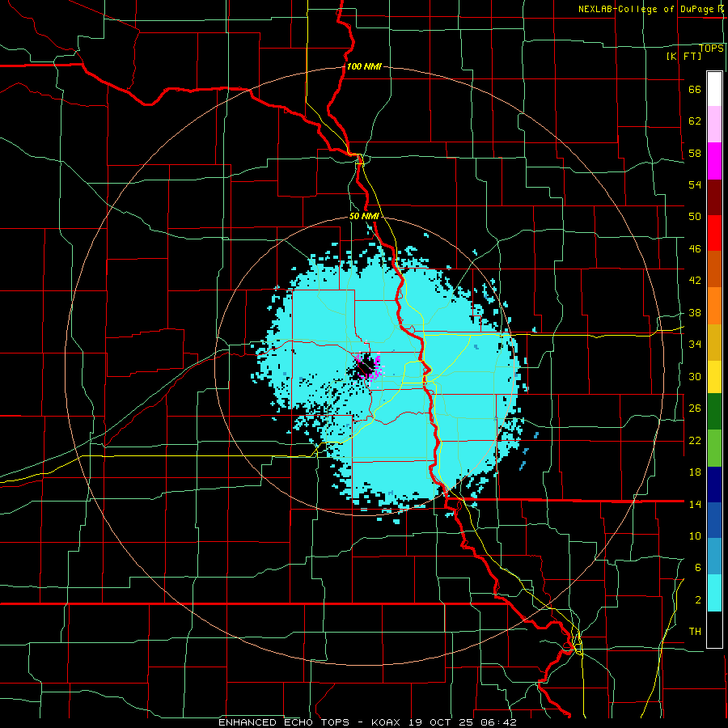Click the magenta echo cluster at radar center
Viewport: 728px width, 728px height.
(369, 366)
